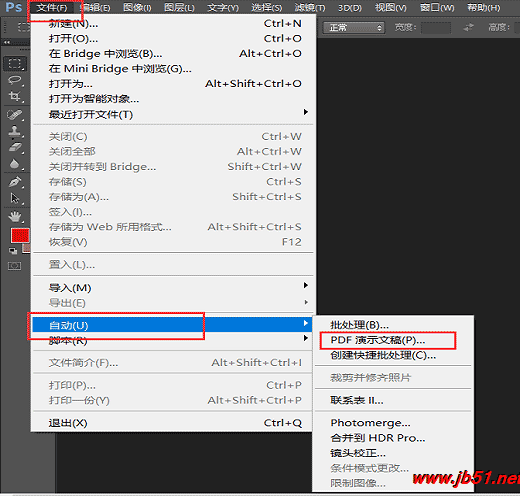Choose 在 Bridge 中浏览(B)...
This screenshot has height=496, width=520.
pos(173,54)
